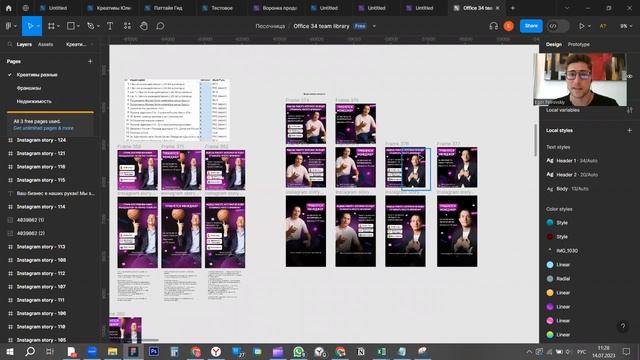Open file name options chevron
Viewport: 640px width, 360px height.
374,26
